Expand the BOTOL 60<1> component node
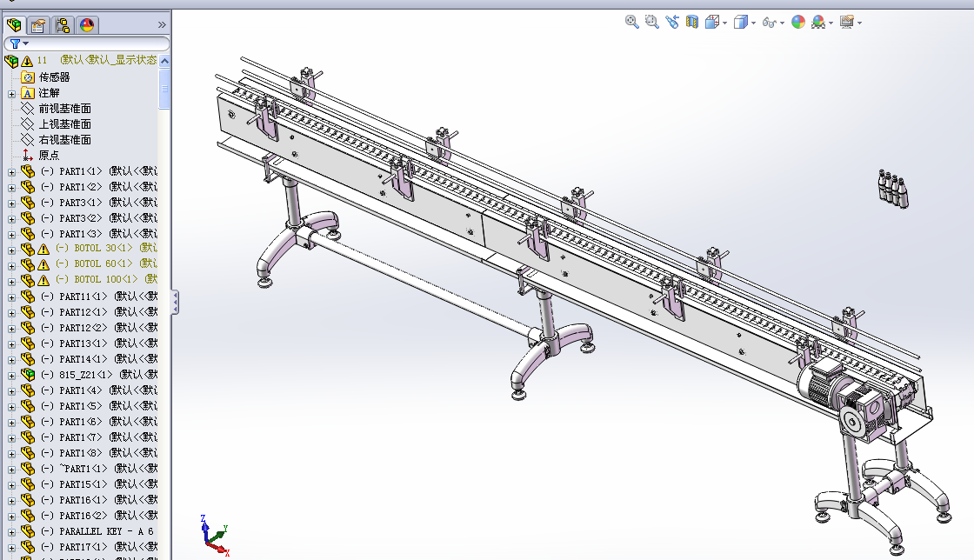Image resolution: width=974 pixels, height=560 pixels. pyautogui.click(x=11, y=266)
